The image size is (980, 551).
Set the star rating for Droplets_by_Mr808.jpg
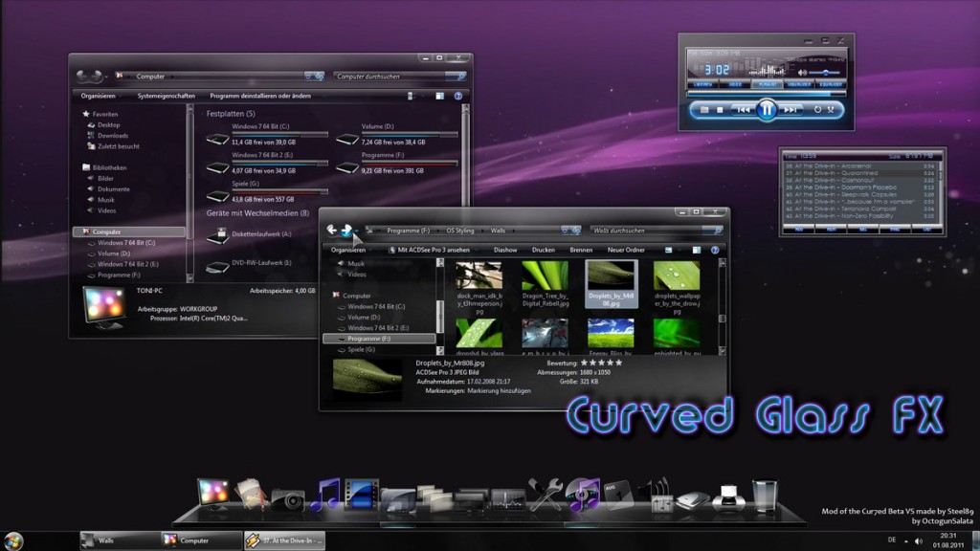[601, 363]
